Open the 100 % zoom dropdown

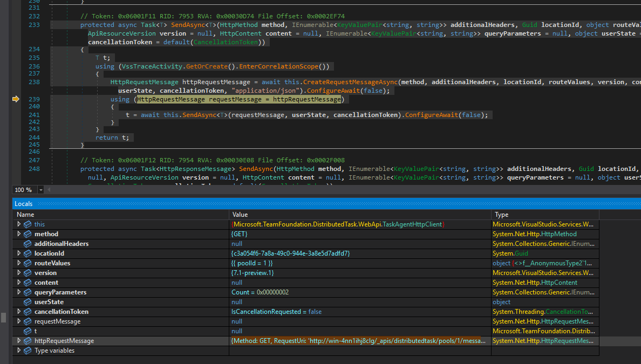[40, 190]
